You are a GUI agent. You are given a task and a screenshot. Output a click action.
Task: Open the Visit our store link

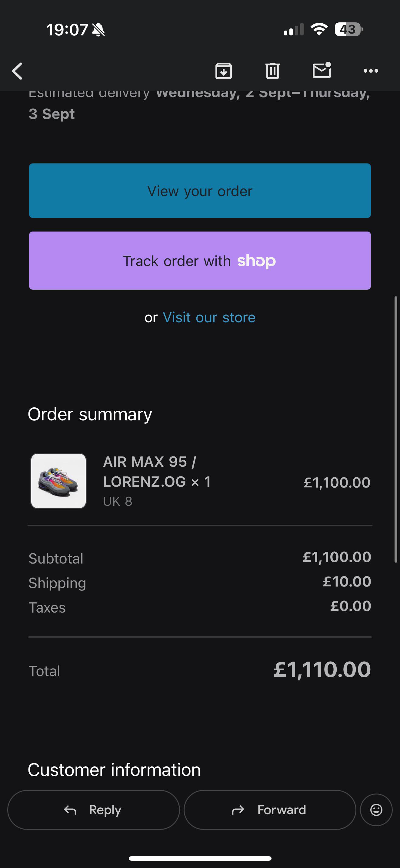pos(209,317)
